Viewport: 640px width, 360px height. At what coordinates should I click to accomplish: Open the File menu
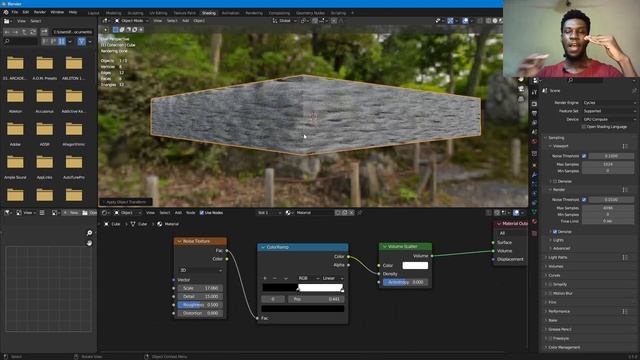click(x=15, y=12)
